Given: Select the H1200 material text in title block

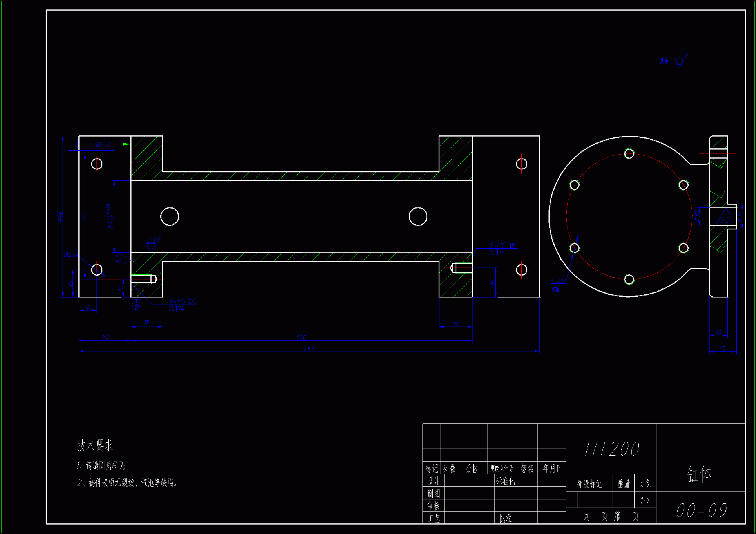Looking at the screenshot, I should click(x=612, y=449).
